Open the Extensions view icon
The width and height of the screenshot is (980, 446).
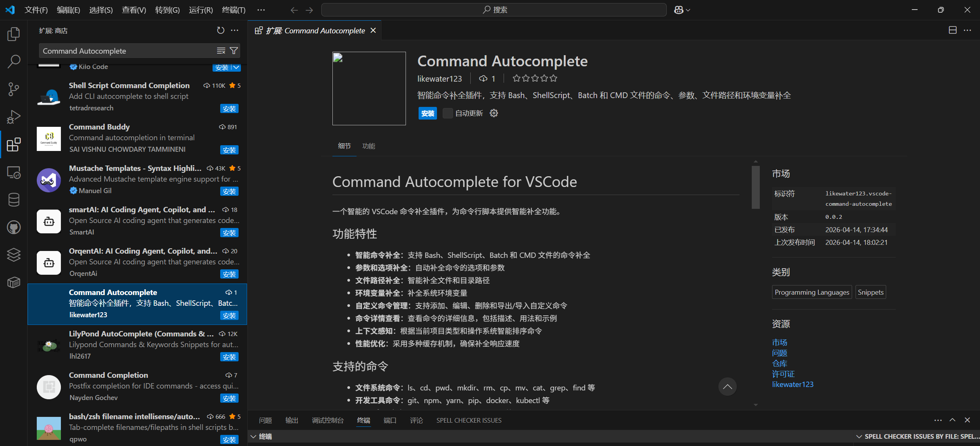14,144
